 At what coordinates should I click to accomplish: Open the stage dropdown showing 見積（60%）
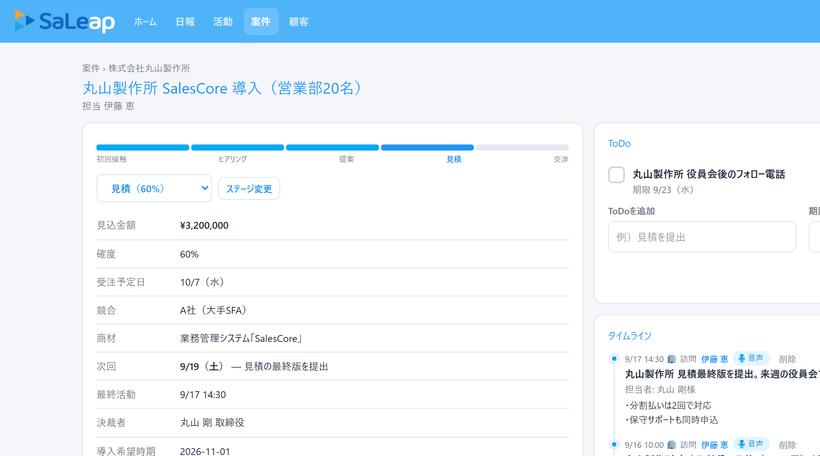[x=154, y=188]
